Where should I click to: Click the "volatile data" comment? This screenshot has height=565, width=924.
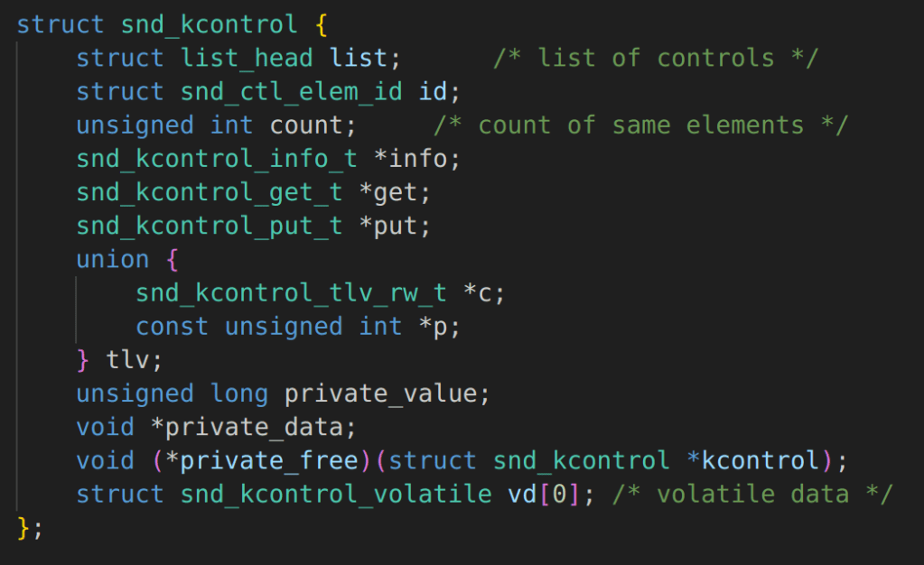tap(752, 495)
